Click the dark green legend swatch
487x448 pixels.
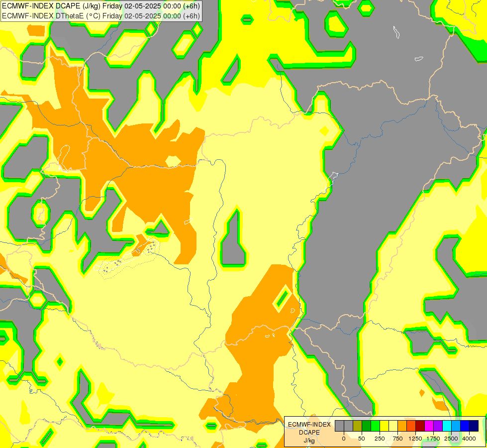tap(367, 426)
